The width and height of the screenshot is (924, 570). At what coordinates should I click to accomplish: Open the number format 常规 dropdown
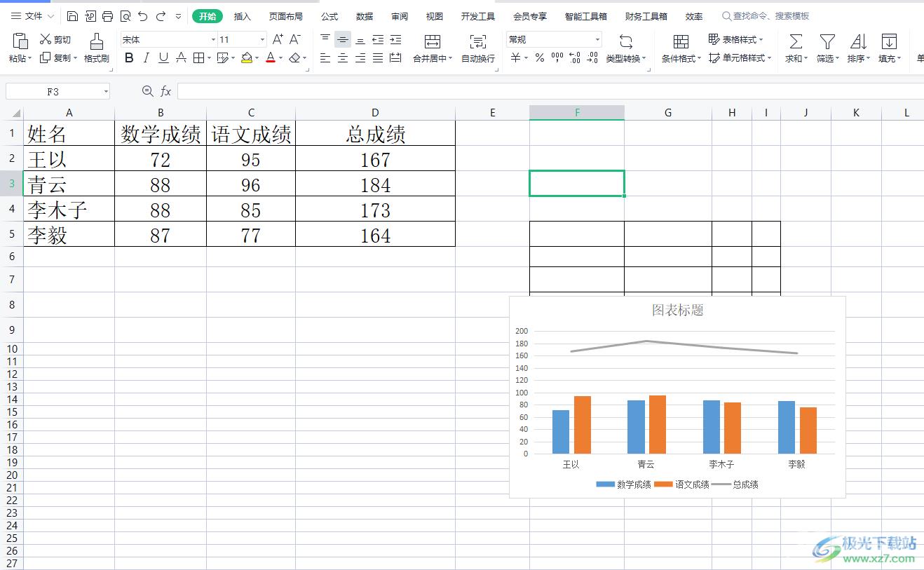pos(597,40)
